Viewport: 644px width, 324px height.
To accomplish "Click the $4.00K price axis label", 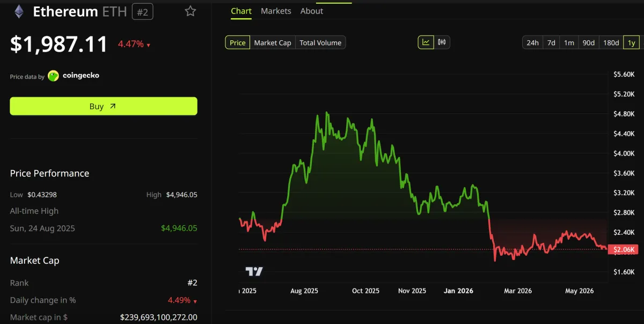I will [624, 154].
